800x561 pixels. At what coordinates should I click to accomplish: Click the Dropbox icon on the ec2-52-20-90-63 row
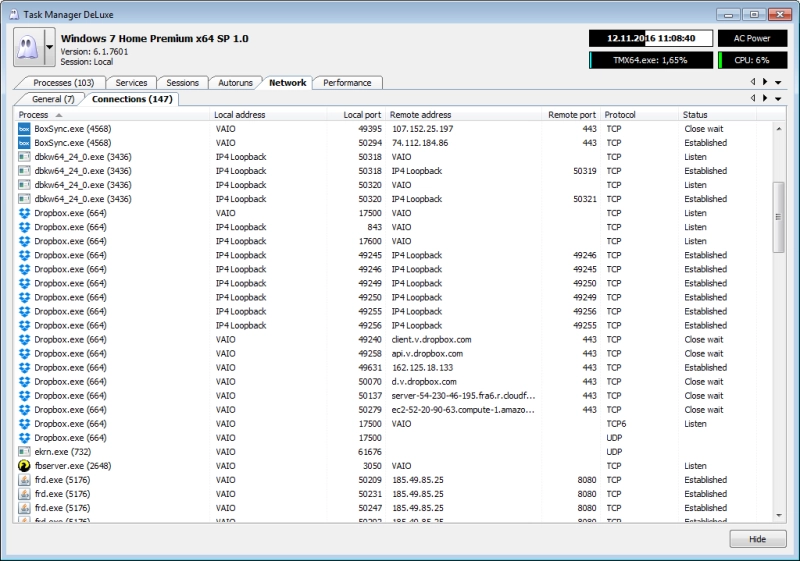click(x=24, y=410)
